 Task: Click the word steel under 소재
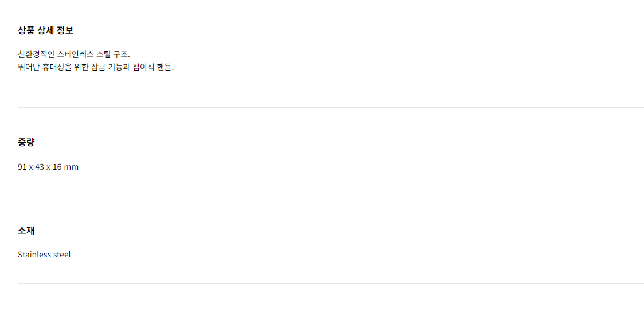[61, 255]
